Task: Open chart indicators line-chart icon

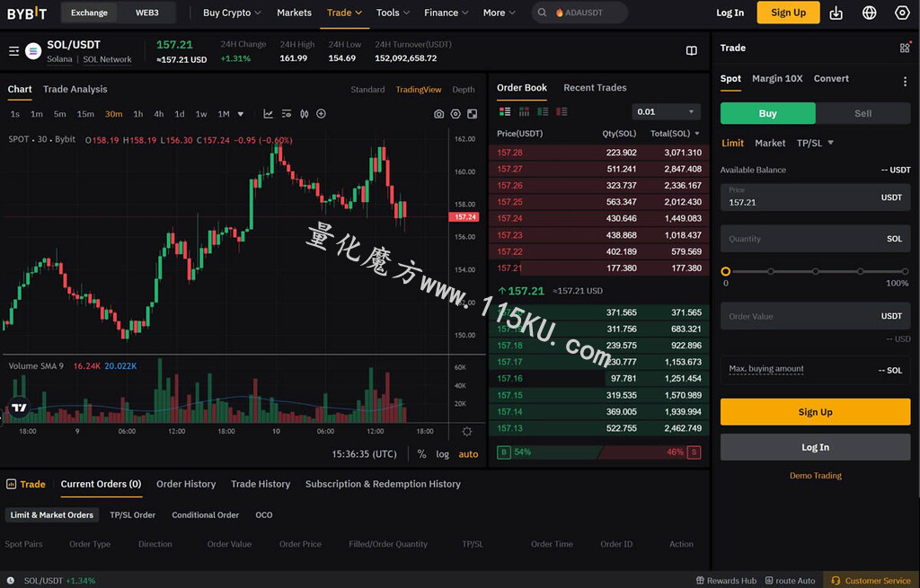Action: tap(268, 114)
